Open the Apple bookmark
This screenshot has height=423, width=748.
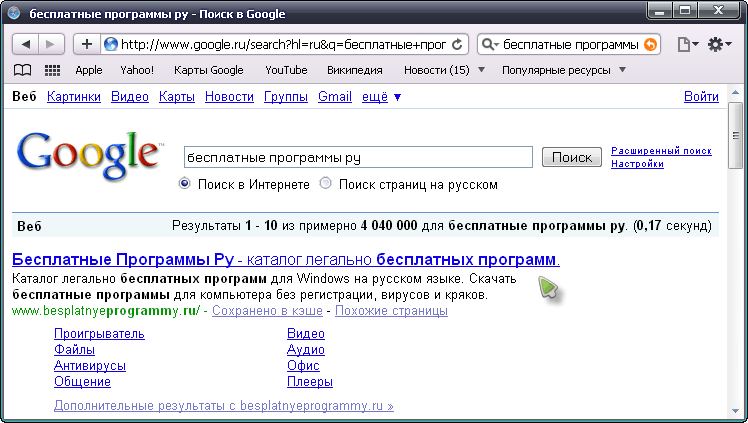[89, 70]
